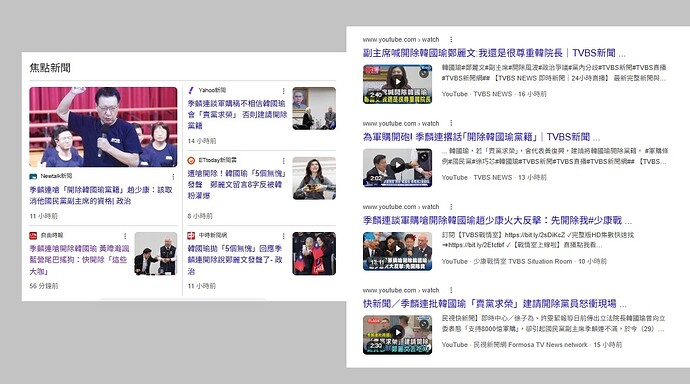Screen dimensions: 690x384
Task: Click timestamp 8 小時前 under ETtoday headline
Action: click(x=200, y=216)
